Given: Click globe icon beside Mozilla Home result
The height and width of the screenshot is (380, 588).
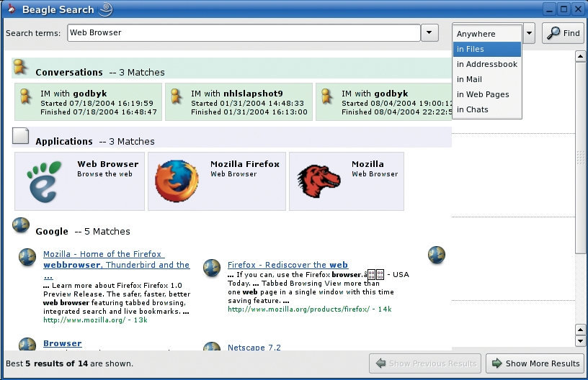Looking at the screenshot, I should [x=27, y=257].
